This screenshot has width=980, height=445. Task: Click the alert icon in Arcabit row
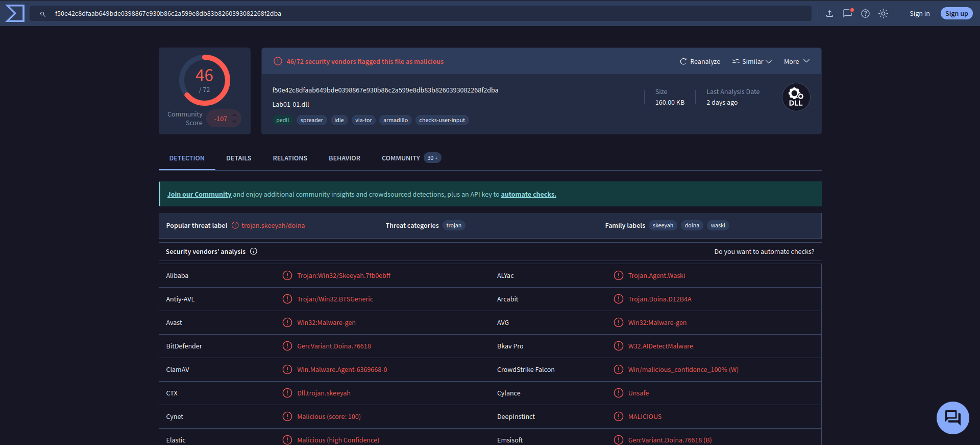[x=618, y=299]
